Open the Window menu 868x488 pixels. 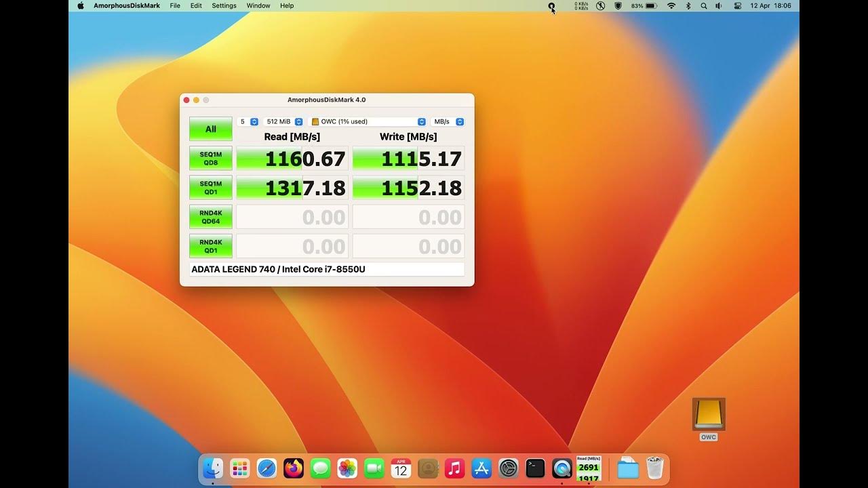(258, 5)
